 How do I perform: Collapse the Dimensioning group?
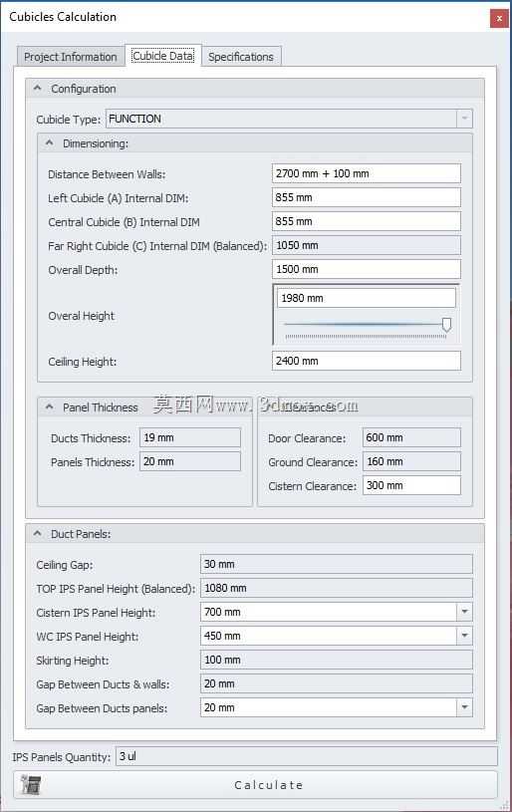[49, 143]
